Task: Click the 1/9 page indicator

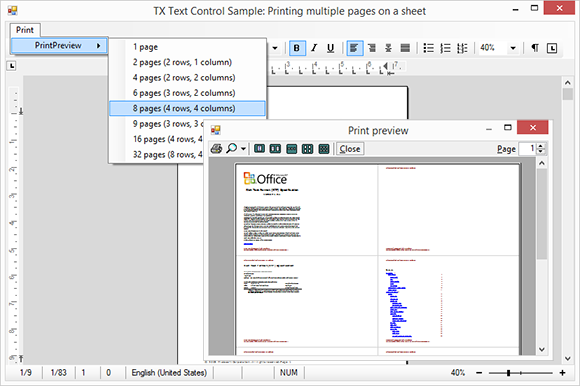Action: tap(26, 373)
